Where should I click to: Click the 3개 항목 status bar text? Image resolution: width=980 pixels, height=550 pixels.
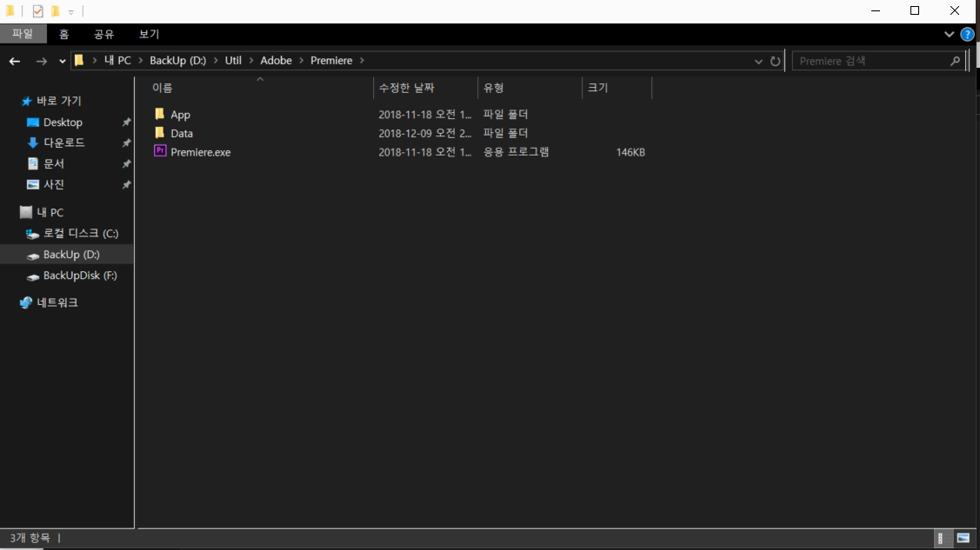coord(30,538)
